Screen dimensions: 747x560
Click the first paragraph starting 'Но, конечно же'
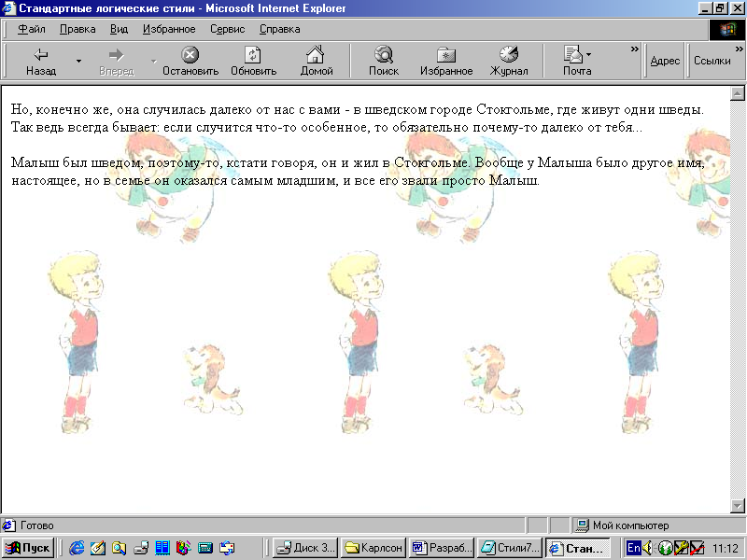pos(358,119)
